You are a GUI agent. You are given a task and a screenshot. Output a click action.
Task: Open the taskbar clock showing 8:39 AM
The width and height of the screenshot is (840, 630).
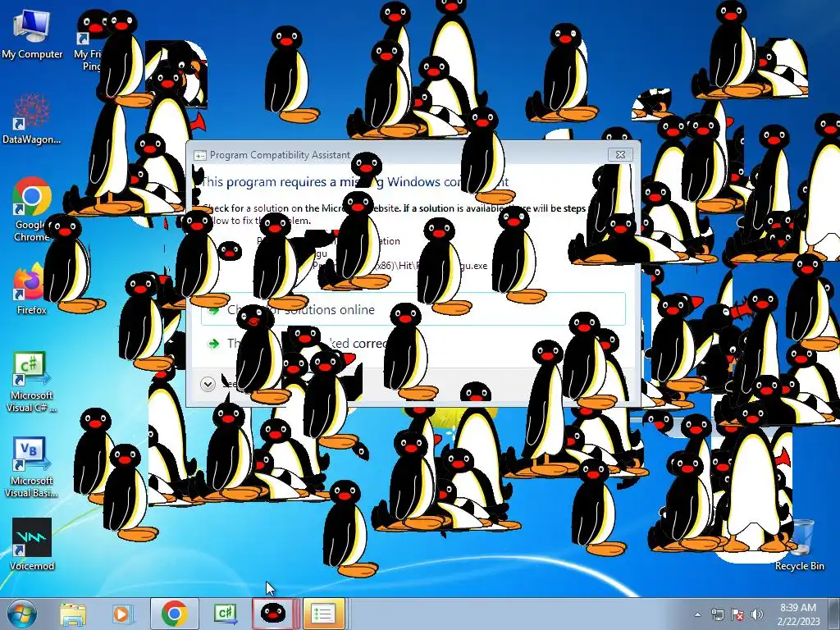coord(798,614)
